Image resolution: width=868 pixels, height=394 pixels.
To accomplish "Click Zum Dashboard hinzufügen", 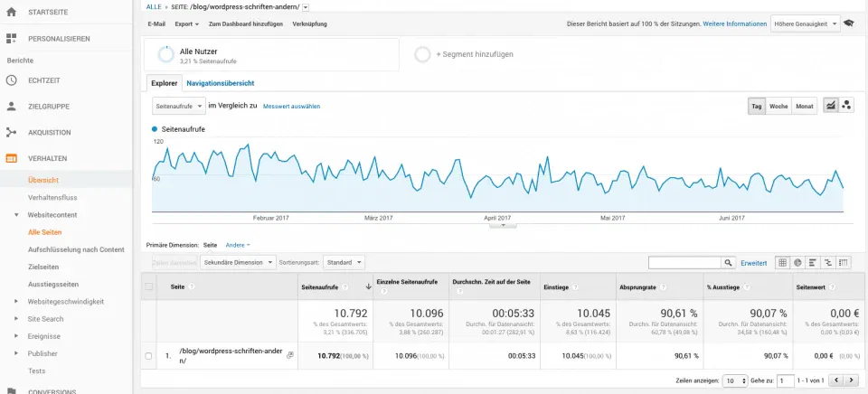I will coord(246,23).
